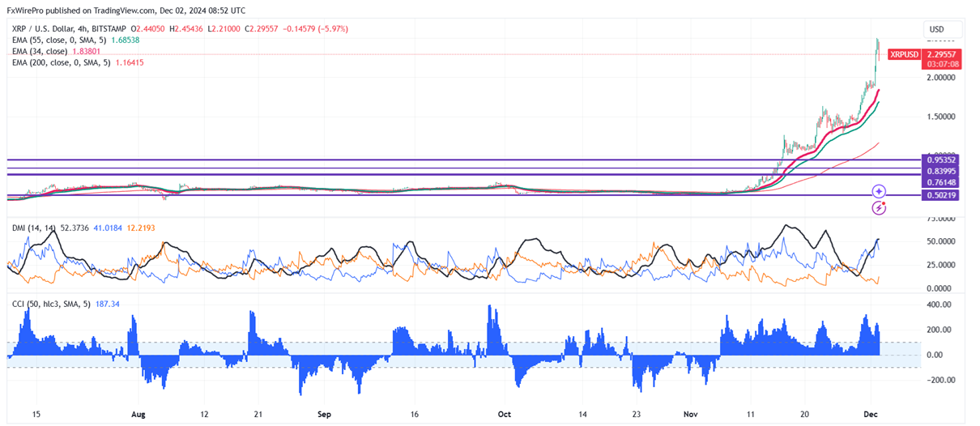
Task: Click the EMA 200 value 1.16415
Action: point(130,62)
